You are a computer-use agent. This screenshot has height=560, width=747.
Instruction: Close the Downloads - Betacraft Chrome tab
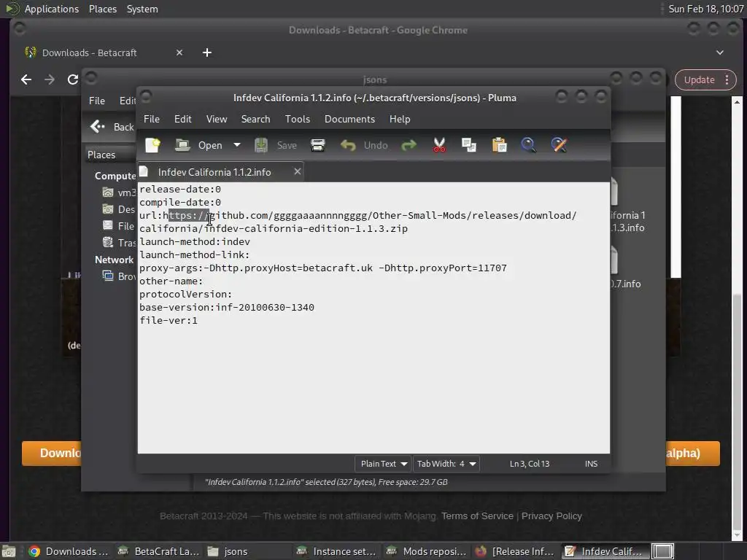[x=179, y=52]
